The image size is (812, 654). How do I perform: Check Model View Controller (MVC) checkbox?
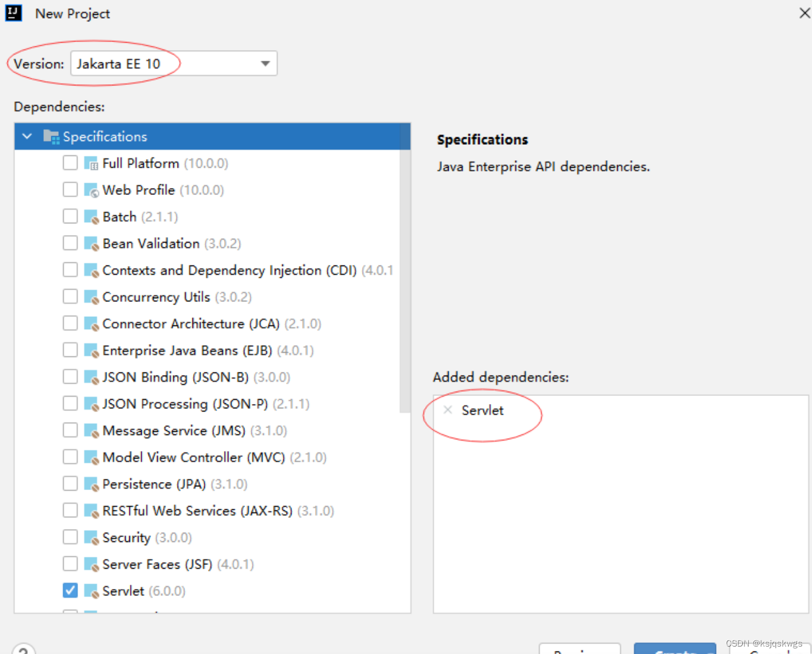tap(70, 457)
